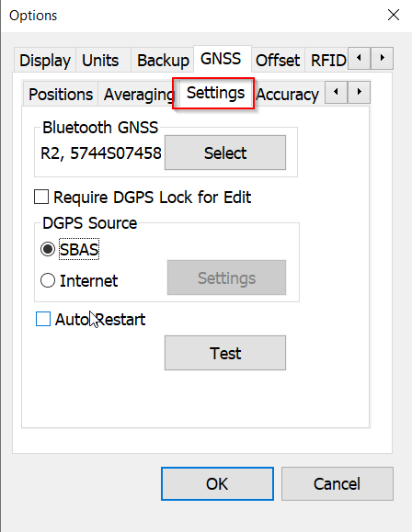Click GNSS sub-tab left arrow
Image resolution: width=412 pixels, height=532 pixels.
[x=337, y=92]
